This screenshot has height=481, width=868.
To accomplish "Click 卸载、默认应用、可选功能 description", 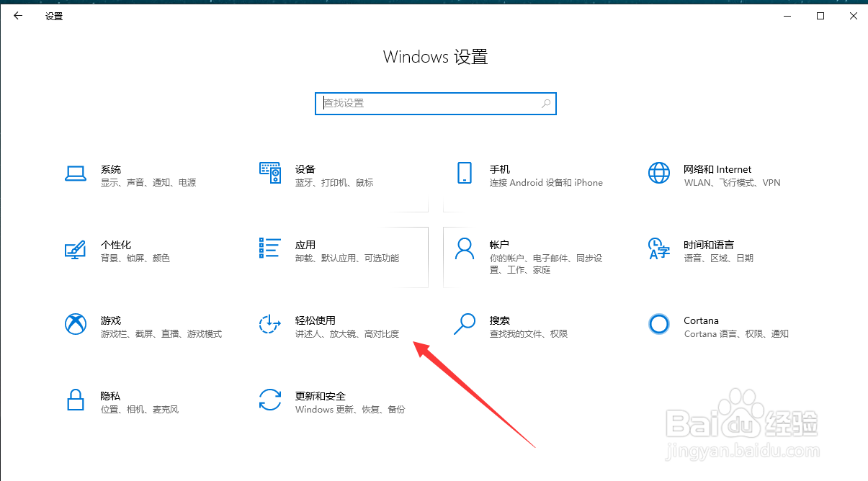I will (x=347, y=259).
